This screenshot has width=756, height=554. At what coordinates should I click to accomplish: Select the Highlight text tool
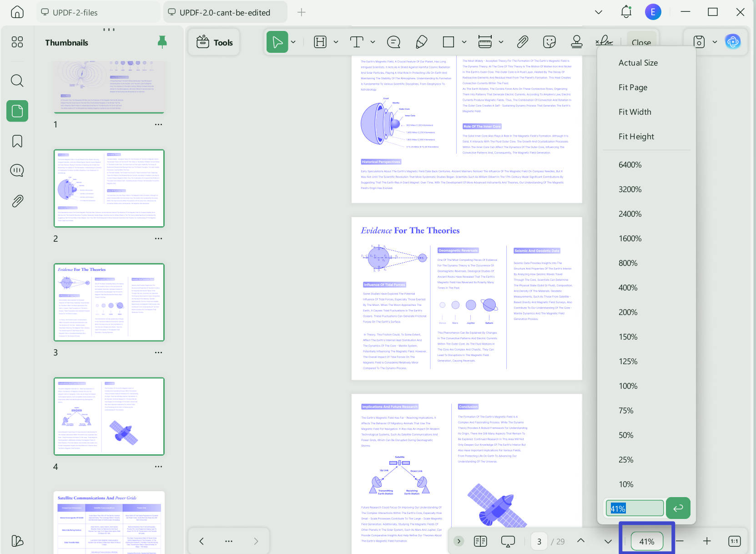[320, 42]
